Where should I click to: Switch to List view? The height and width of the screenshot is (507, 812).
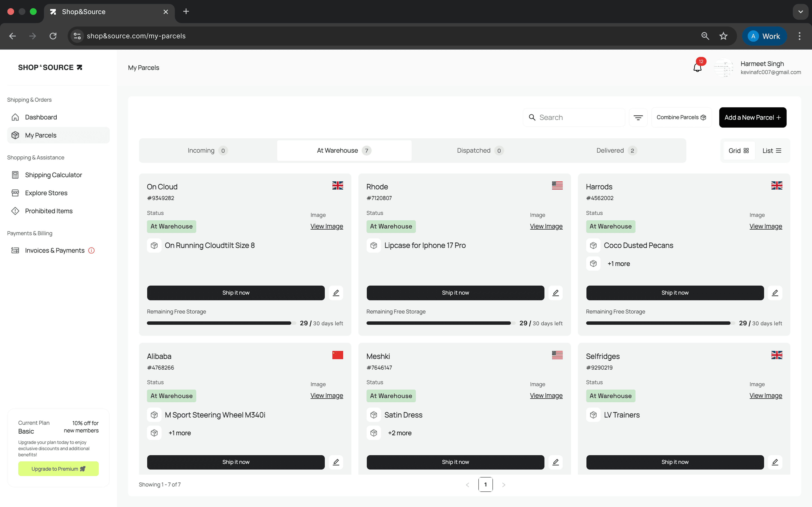772,151
